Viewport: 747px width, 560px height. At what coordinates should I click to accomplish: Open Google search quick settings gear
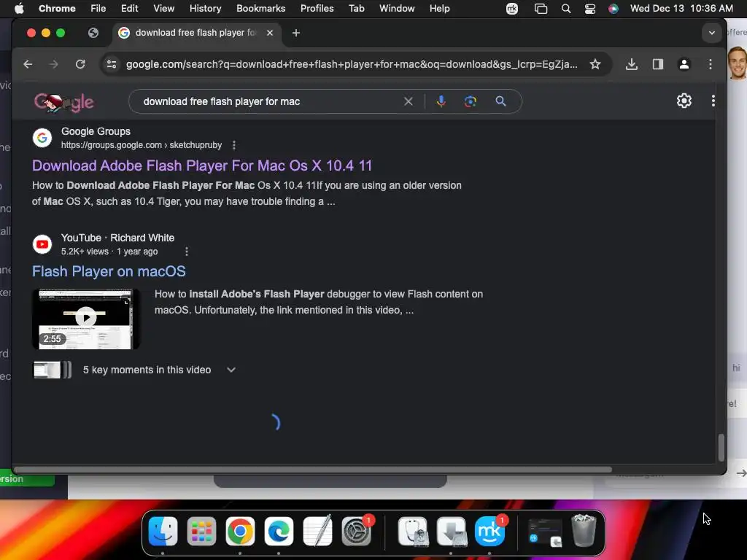[x=684, y=101]
